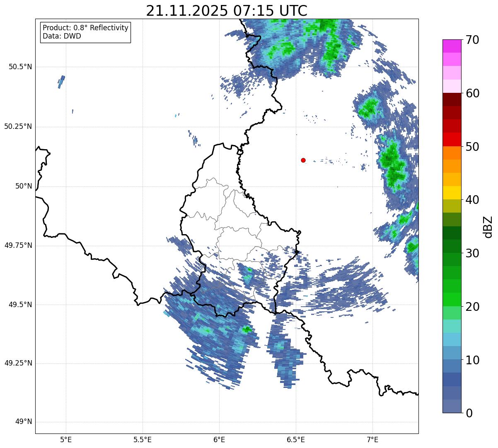Viewport: 498px width, 448px height.
Task: Click the yellow colorbar swatch above 40
Action: pos(452,193)
